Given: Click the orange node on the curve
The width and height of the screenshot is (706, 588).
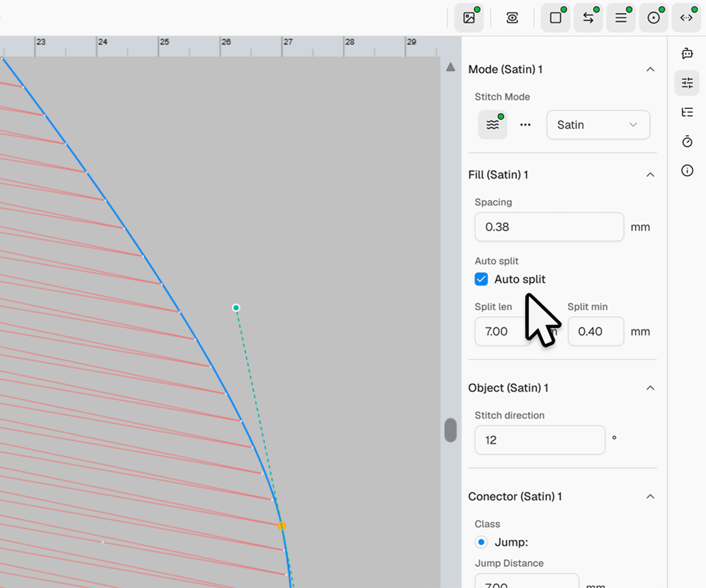Looking at the screenshot, I should pyautogui.click(x=282, y=526).
